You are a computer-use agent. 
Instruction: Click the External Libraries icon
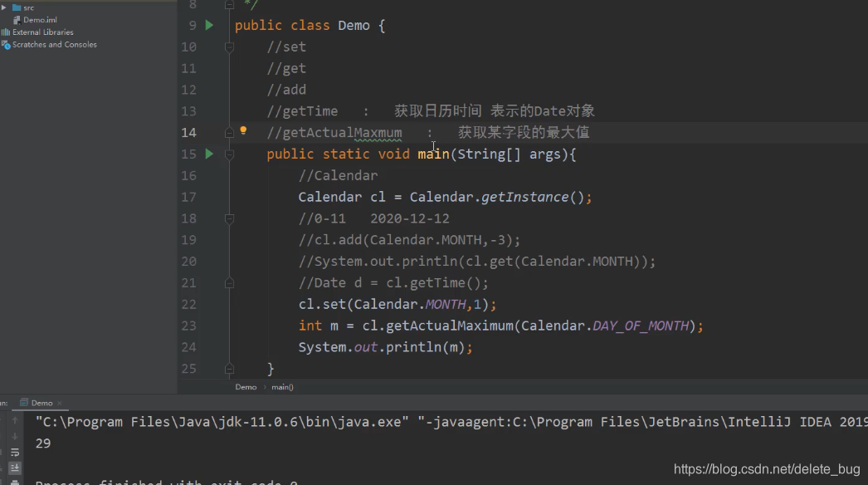click(6, 32)
